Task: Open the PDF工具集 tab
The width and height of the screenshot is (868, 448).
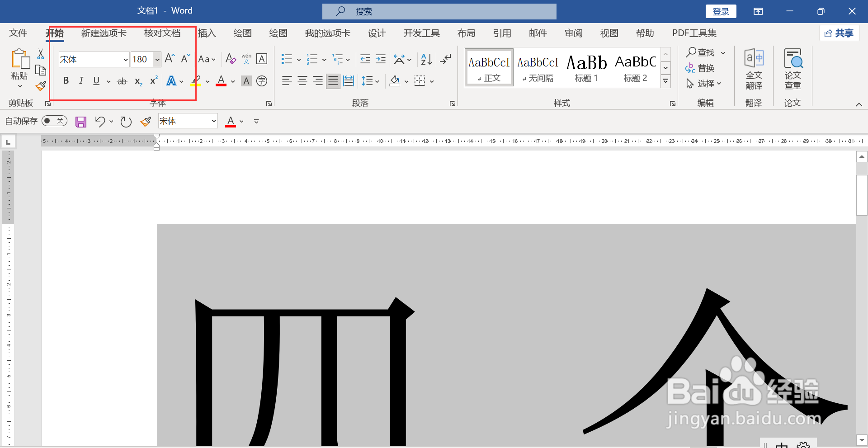Action: coord(694,33)
